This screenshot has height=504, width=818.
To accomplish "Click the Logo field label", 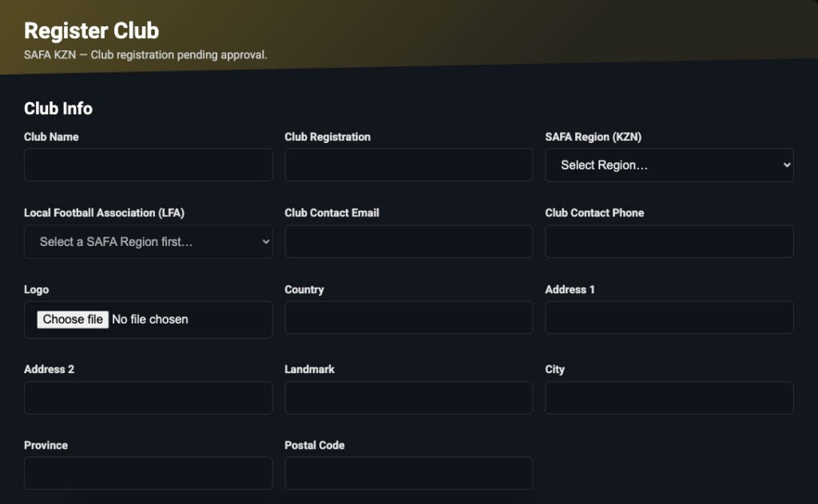I will tap(36, 289).
